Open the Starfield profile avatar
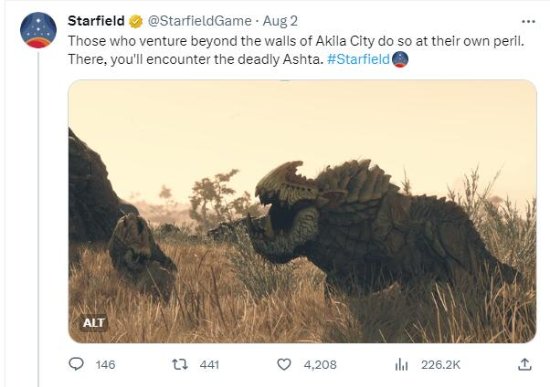This screenshot has width=550, height=387. coord(38,30)
